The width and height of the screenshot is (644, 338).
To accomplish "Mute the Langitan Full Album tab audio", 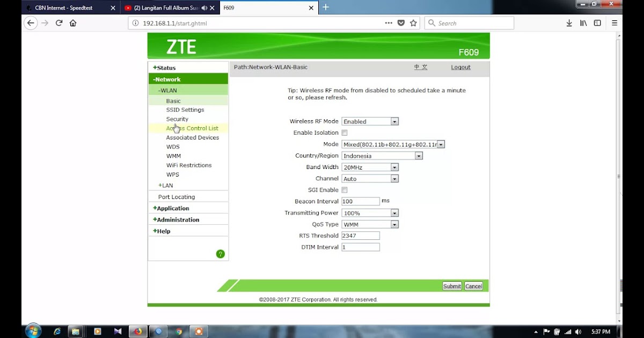I will click(204, 8).
